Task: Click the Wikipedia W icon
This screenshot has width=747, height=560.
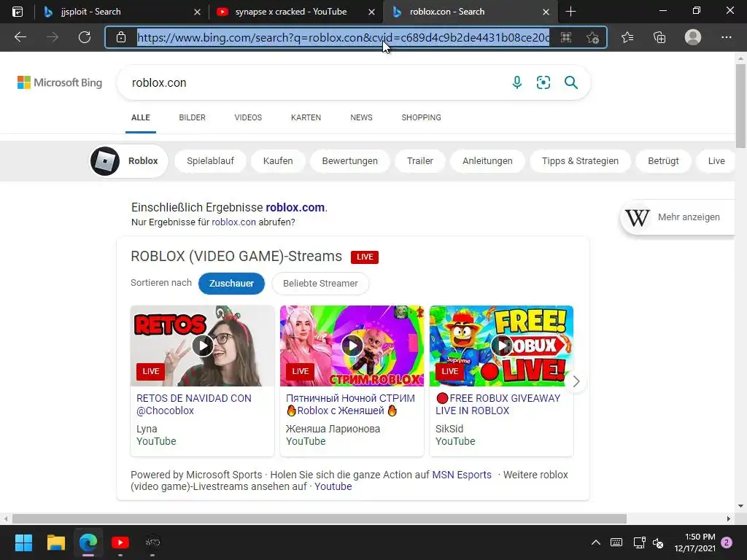Action: click(x=637, y=217)
